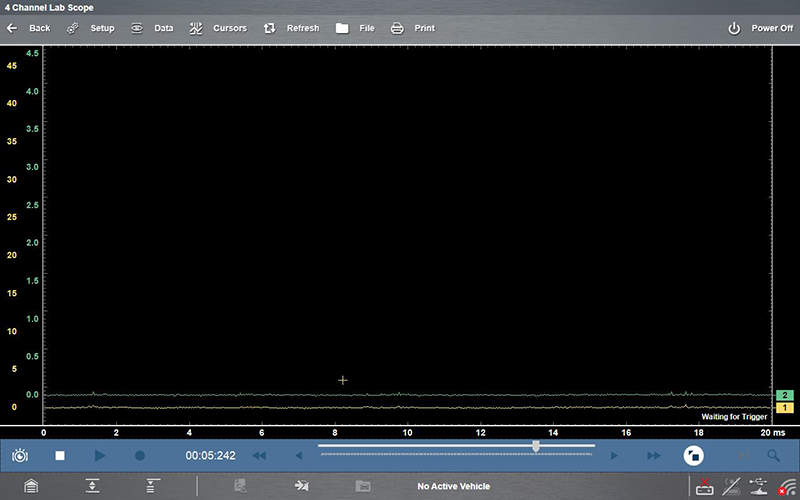The height and width of the screenshot is (500, 800).
Task: Click the red X connection icon in bottom bar
Action: pyautogui.click(x=705, y=486)
